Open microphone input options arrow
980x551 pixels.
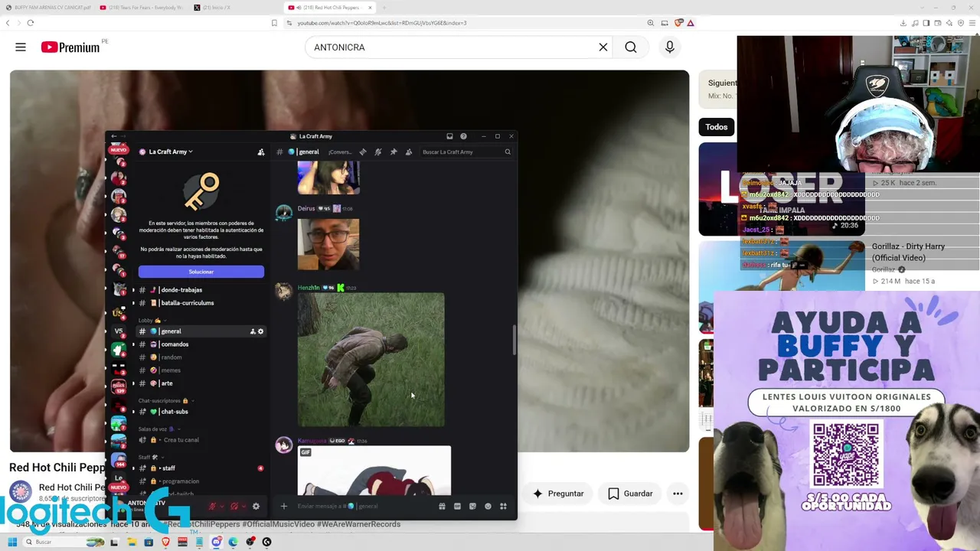[x=222, y=506]
